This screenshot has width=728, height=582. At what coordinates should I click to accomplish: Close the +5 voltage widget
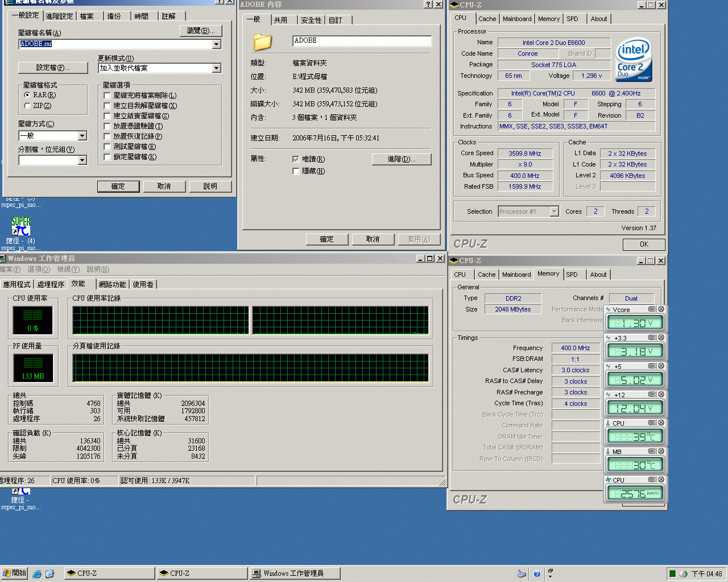(661, 366)
